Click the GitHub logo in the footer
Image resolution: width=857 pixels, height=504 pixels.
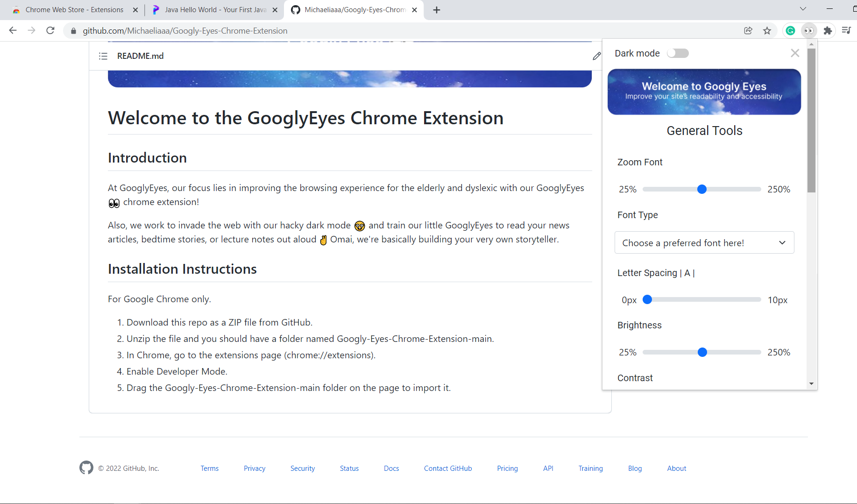[x=86, y=468]
